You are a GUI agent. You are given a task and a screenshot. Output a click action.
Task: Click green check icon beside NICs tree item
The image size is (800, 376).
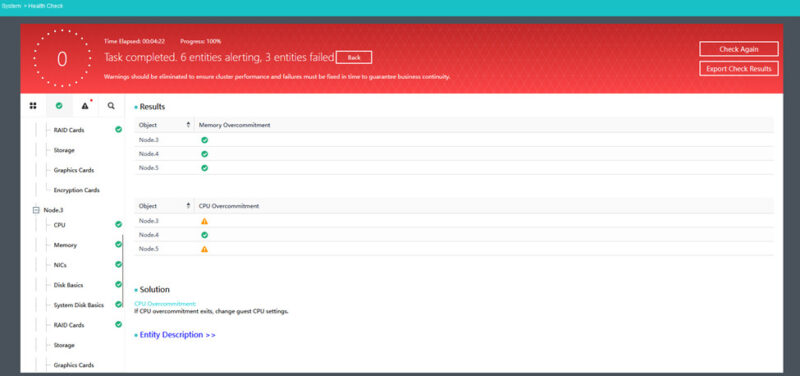pyautogui.click(x=118, y=264)
